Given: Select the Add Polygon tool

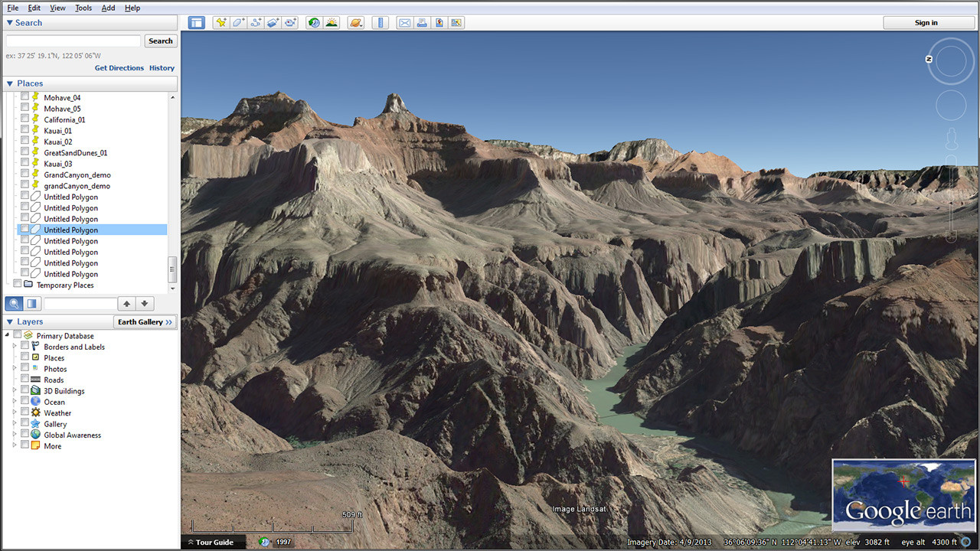Looking at the screenshot, I should pos(238,23).
